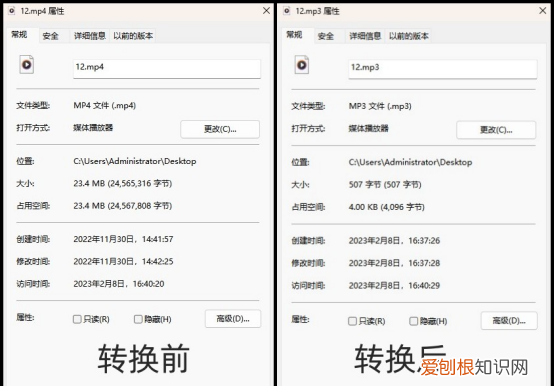Viewport: 554px width, 386px height.
Task: Open 以前的版本 tab in 12.mp3 window
Action: 408,36
